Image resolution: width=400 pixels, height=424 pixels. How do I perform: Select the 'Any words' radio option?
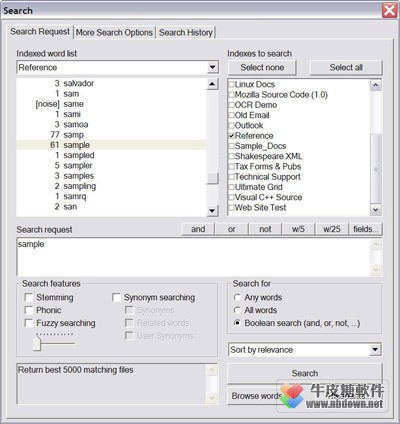(x=237, y=297)
